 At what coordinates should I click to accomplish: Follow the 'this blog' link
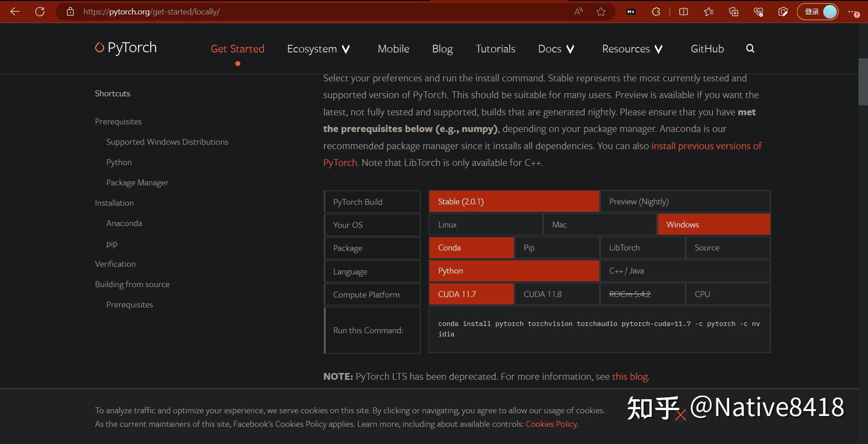click(630, 377)
